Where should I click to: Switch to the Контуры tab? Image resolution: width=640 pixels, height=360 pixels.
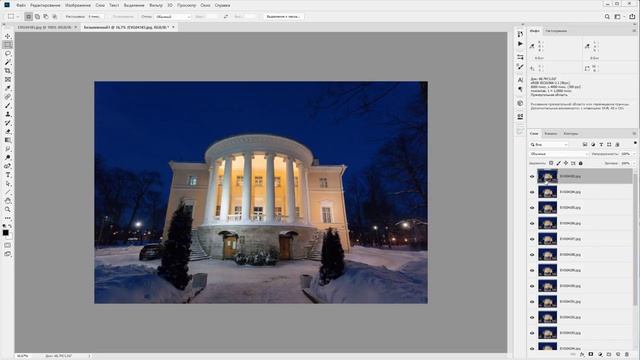(x=571, y=133)
